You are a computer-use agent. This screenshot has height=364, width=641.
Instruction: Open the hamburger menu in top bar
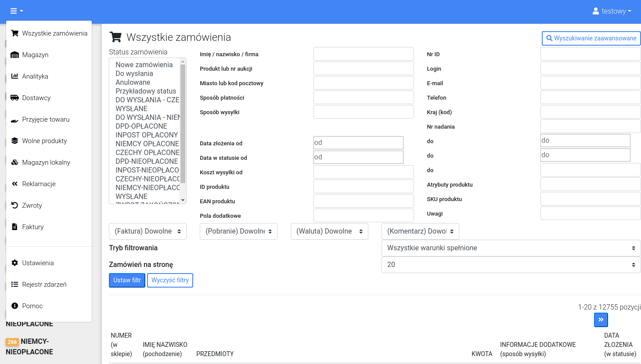[x=16, y=11]
